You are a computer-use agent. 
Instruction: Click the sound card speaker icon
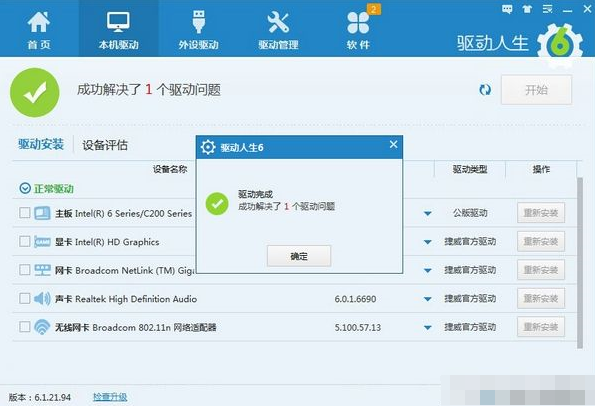42,299
